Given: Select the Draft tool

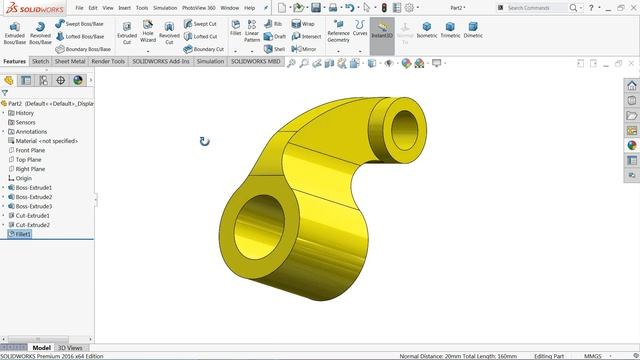Looking at the screenshot, I should coord(275,36).
